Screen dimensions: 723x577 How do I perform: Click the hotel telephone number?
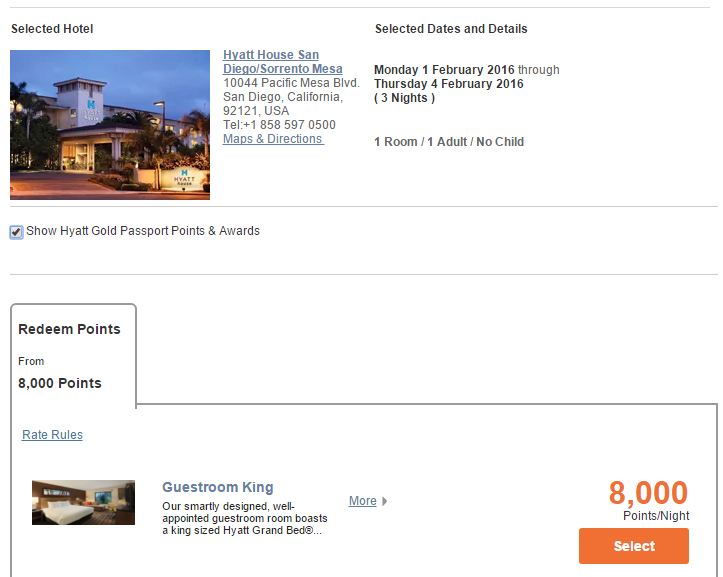(279, 125)
